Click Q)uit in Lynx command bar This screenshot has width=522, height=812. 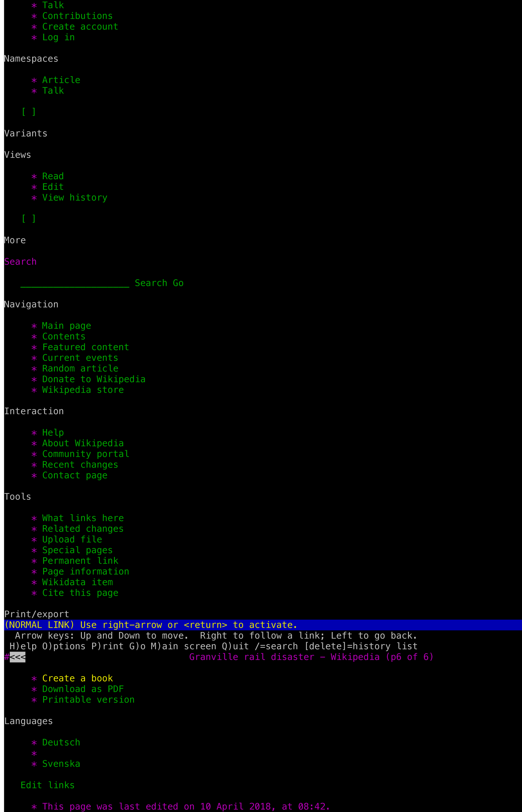235,646
